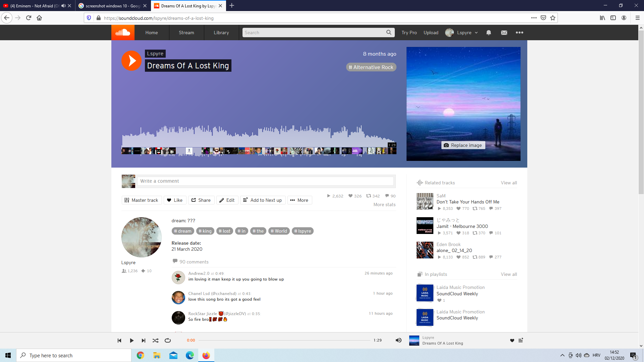
Task: Toggle the Firefox sidebar
Action: pyautogui.click(x=613, y=18)
